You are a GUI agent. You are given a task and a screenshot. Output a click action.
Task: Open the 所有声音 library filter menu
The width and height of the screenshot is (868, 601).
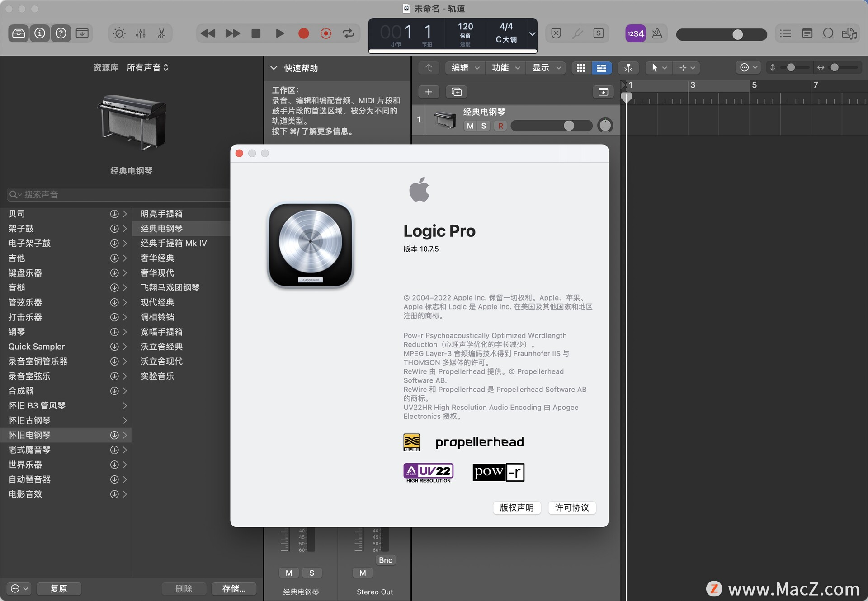click(148, 67)
